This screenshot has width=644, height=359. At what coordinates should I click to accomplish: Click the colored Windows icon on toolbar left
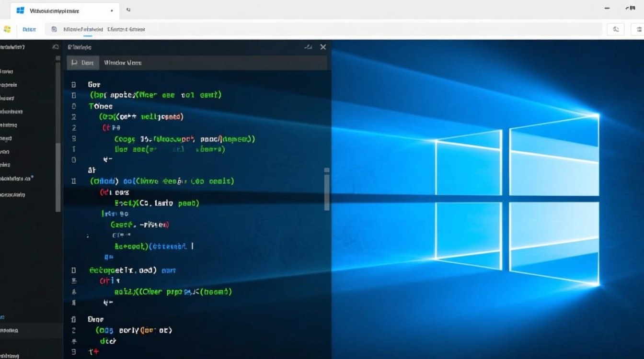[7, 29]
